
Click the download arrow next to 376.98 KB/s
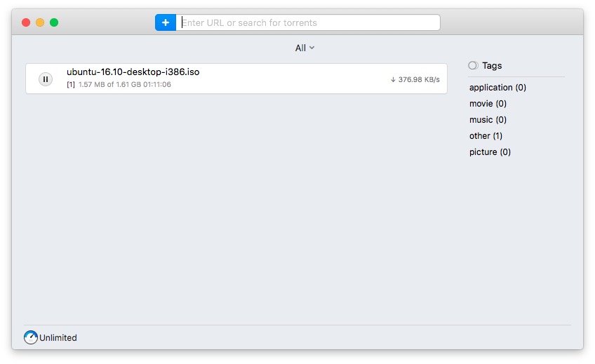pyautogui.click(x=393, y=79)
